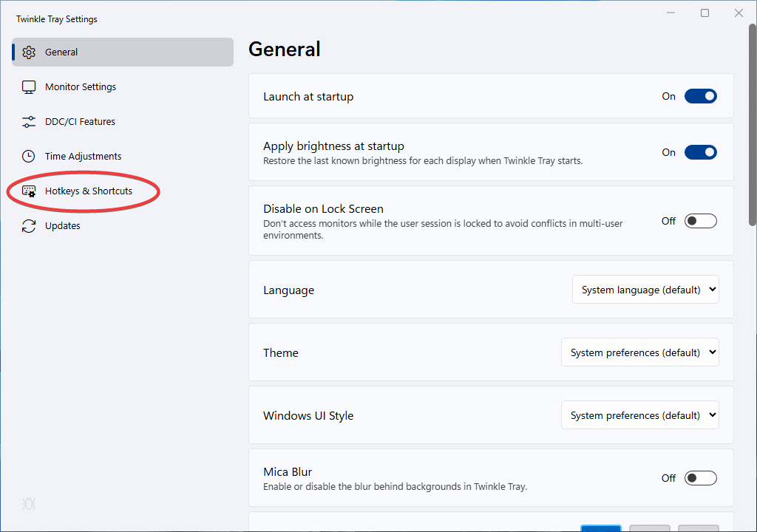757x532 pixels.
Task: Expand the Theme dropdown menu
Action: point(639,352)
